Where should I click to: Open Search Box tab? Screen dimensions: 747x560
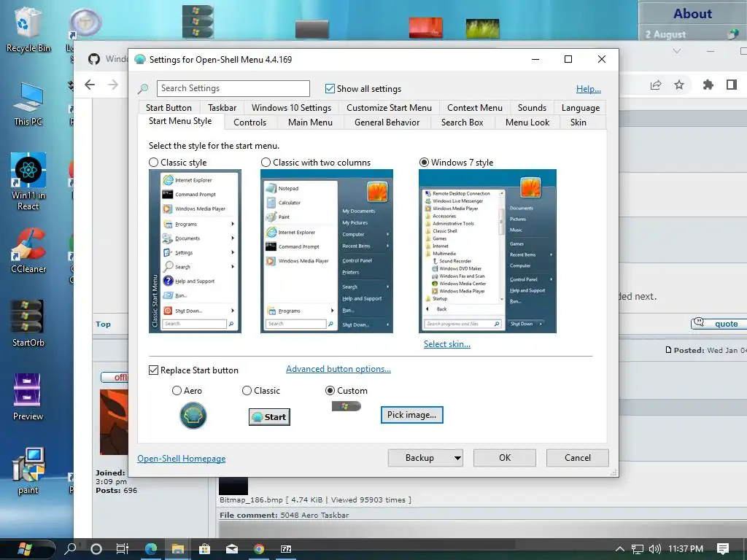click(462, 122)
